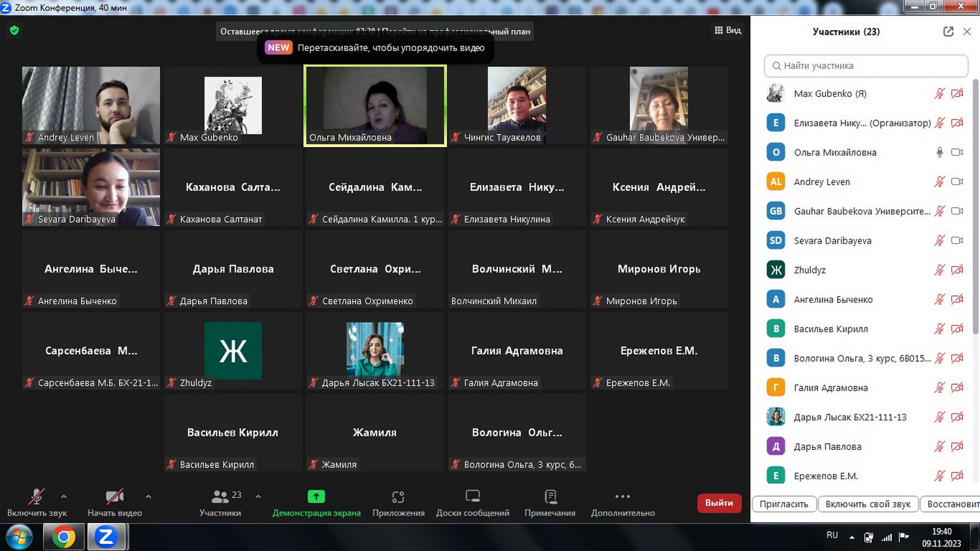Open Примечания notes

pos(550,502)
